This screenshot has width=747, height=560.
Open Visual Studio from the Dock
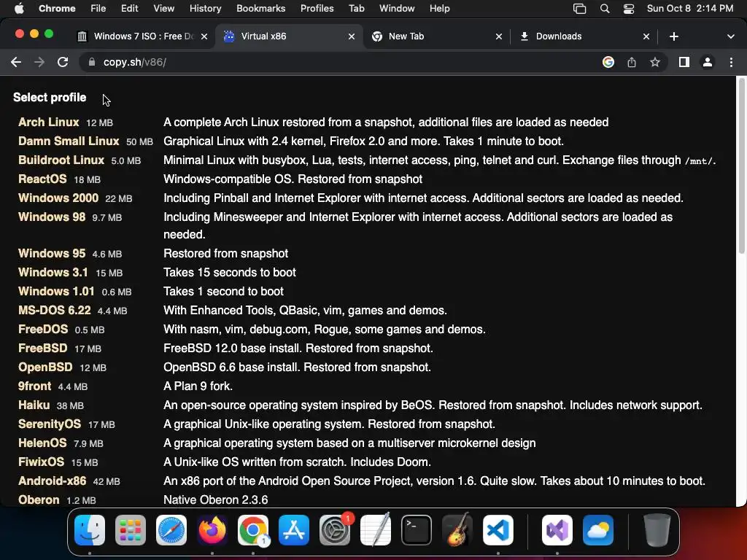pyautogui.click(x=557, y=530)
